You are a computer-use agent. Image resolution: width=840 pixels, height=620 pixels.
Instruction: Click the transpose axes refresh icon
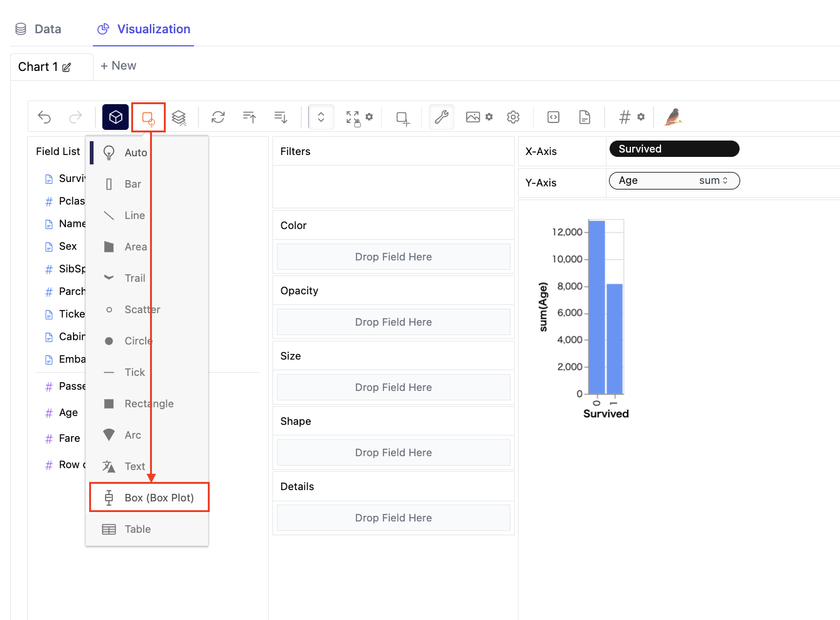[x=218, y=117]
